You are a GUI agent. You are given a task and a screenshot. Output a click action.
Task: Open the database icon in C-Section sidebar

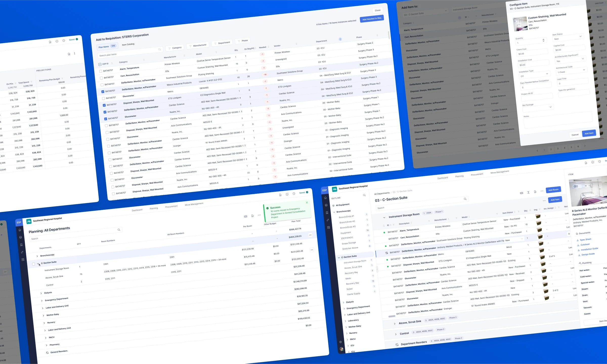326,205
